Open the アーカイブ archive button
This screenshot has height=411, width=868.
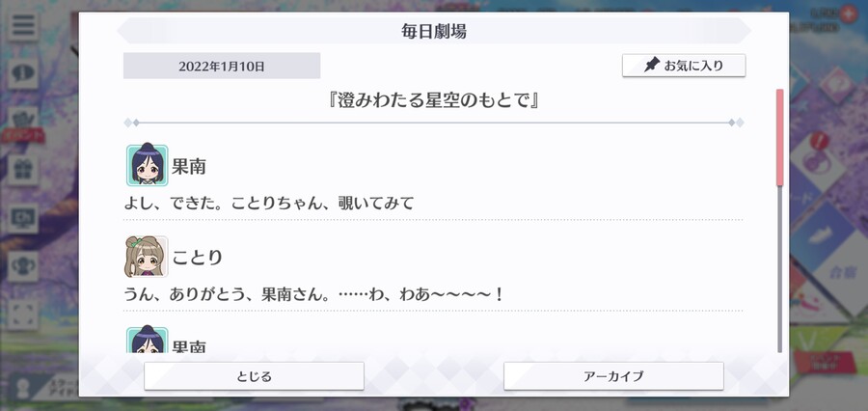click(613, 376)
